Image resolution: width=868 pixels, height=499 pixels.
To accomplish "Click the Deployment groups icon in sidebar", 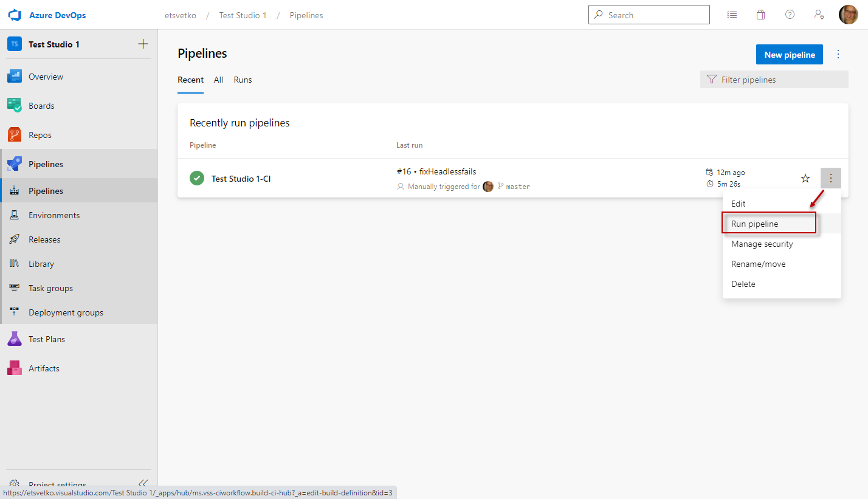I will (x=15, y=312).
